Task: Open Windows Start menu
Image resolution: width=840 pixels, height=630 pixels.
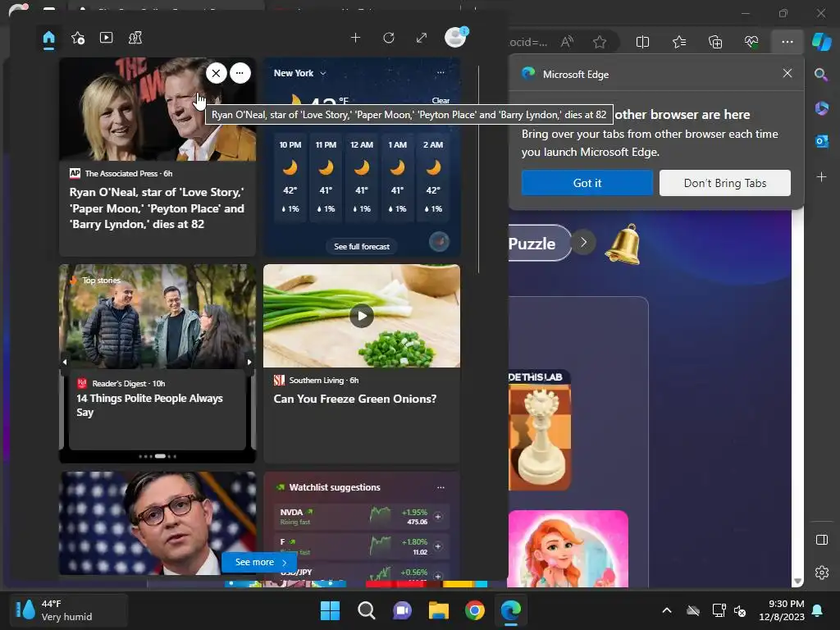Action: tap(330, 610)
